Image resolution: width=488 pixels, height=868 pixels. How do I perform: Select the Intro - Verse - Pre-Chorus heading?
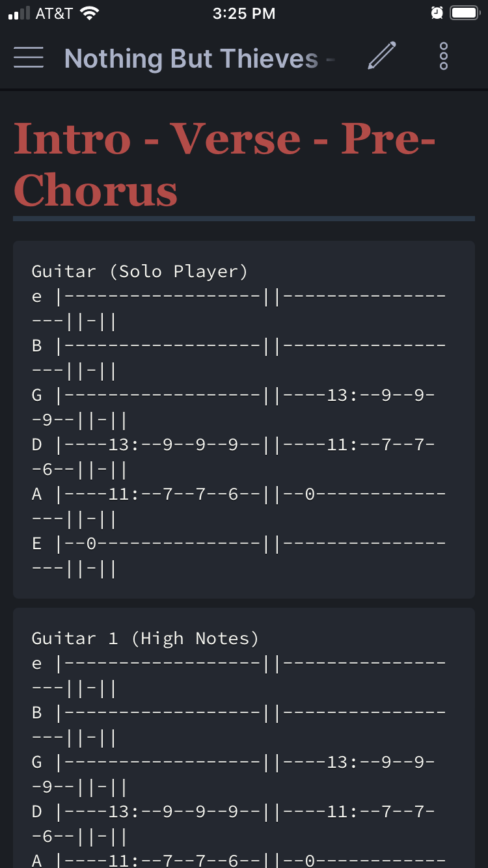(x=224, y=165)
